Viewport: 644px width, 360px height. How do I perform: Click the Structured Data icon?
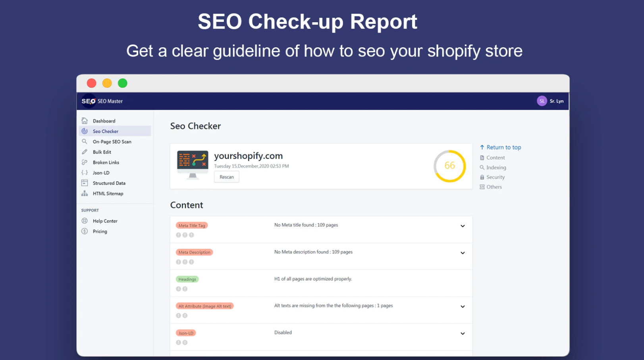85,183
